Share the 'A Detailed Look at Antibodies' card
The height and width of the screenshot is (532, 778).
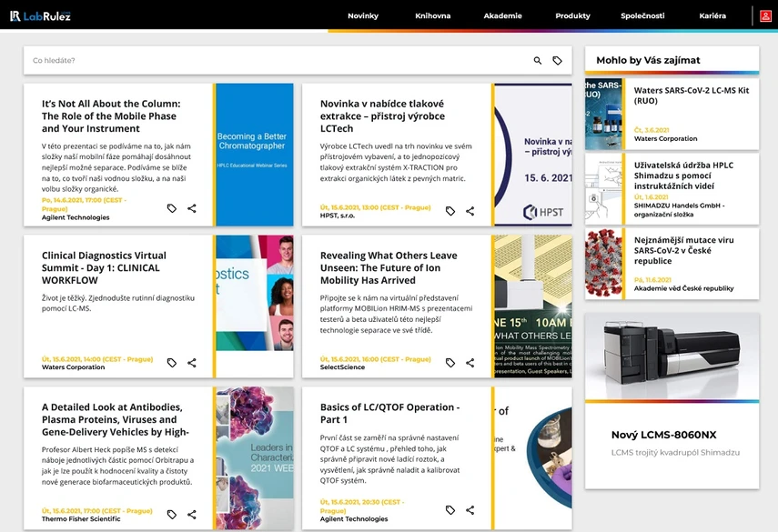coord(191,515)
